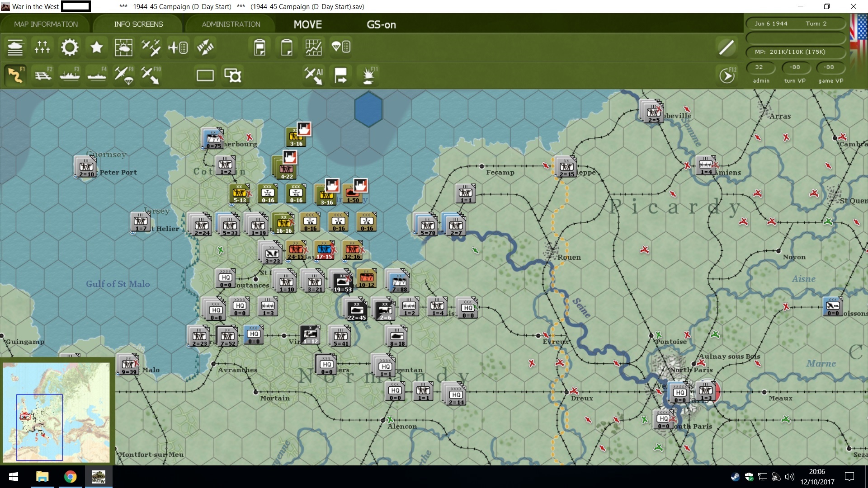Click the game VP value box

tap(830, 67)
